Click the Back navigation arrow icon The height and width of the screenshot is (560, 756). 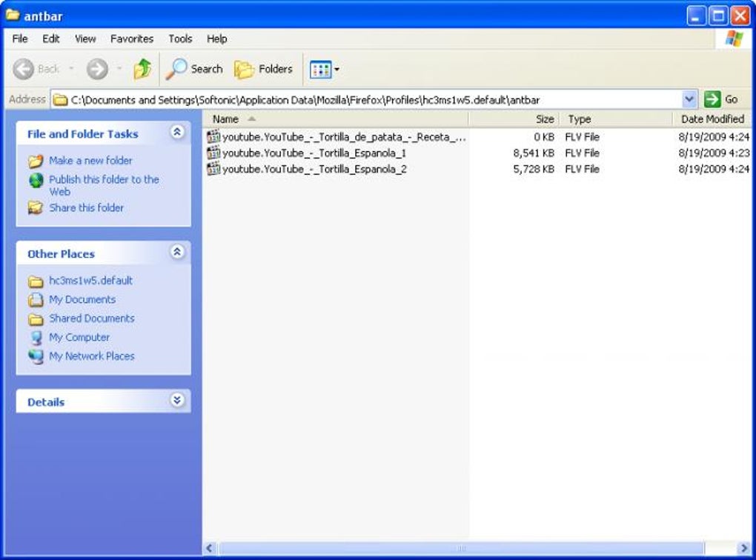tap(23, 69)
